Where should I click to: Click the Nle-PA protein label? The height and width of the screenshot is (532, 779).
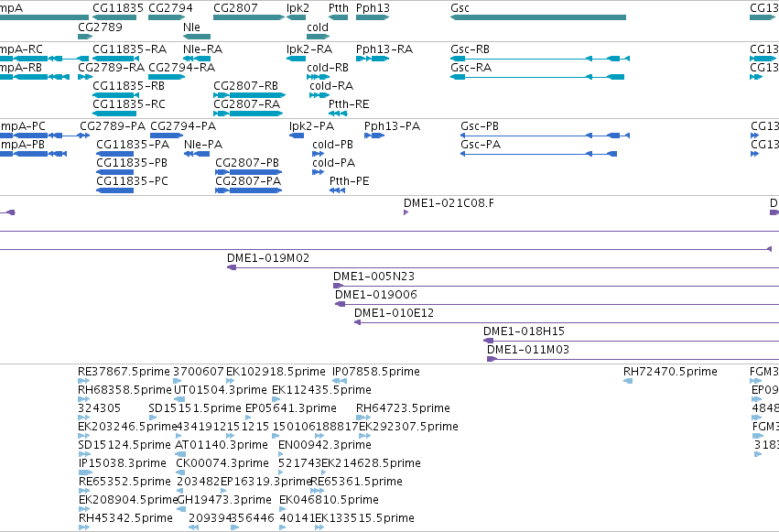(x=203, y=145)
